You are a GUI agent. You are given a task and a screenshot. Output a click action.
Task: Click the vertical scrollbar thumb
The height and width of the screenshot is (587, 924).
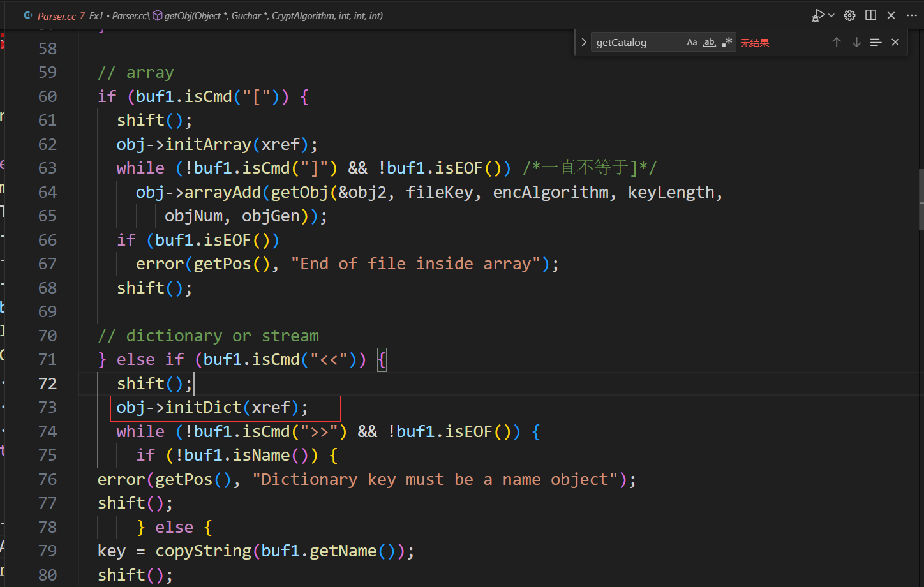click(x=921, y=199)
